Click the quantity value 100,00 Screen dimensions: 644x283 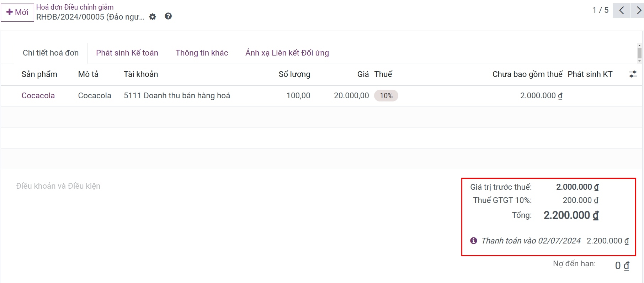(x=298, y=96)
